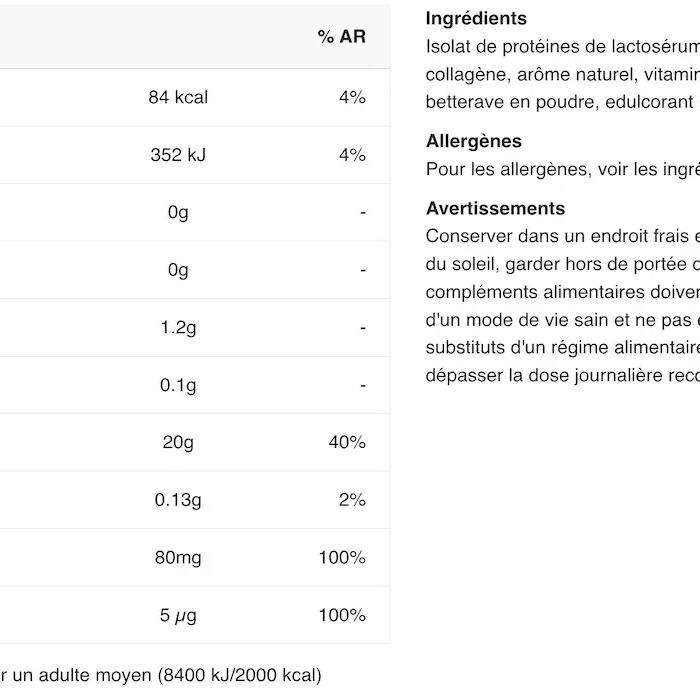This screenshot has height=700, width=700.
Task: Select the 1.2g table value
Action: [x=178, y=327]
